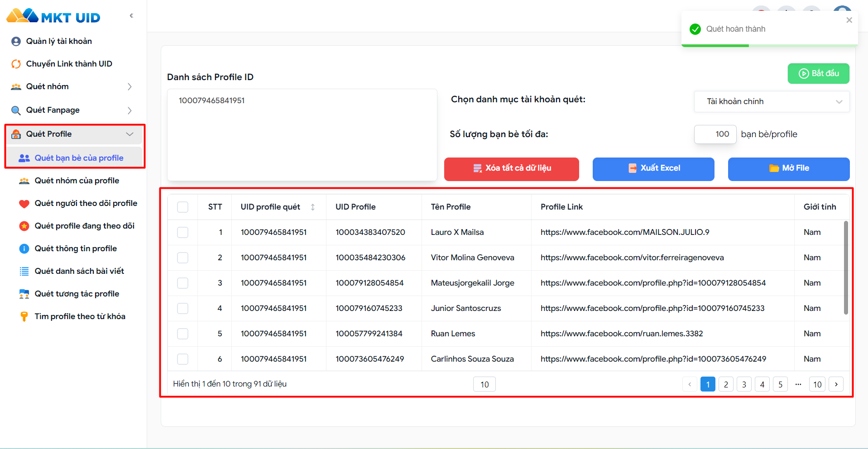Click the heart icon for Quét người theo dõi

24,204
